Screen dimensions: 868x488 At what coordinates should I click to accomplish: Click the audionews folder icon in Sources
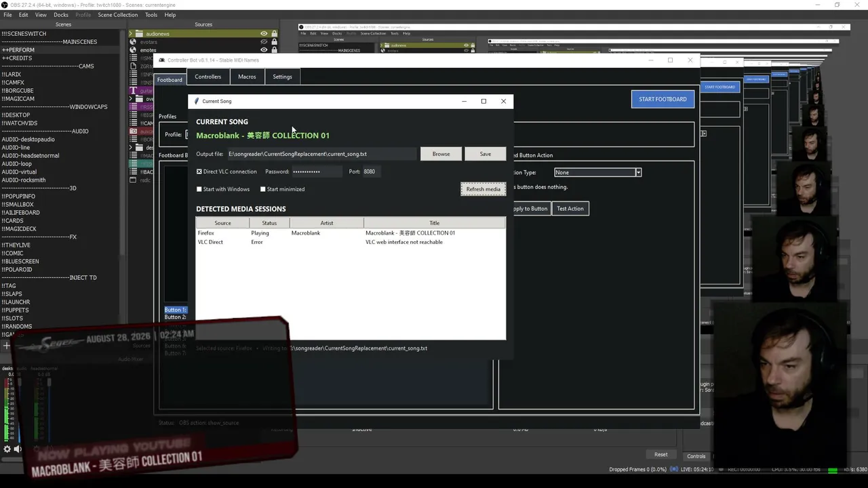[x=140, y=33]
